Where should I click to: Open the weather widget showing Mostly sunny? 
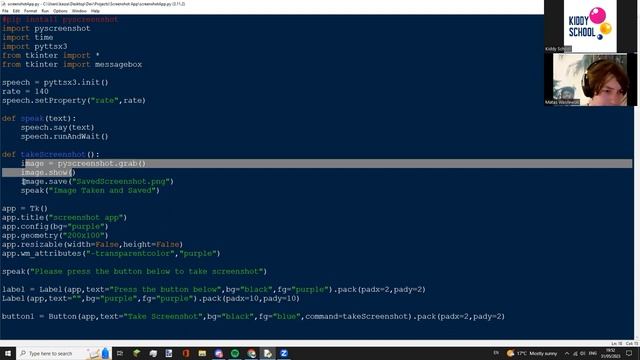coord(531,353)
